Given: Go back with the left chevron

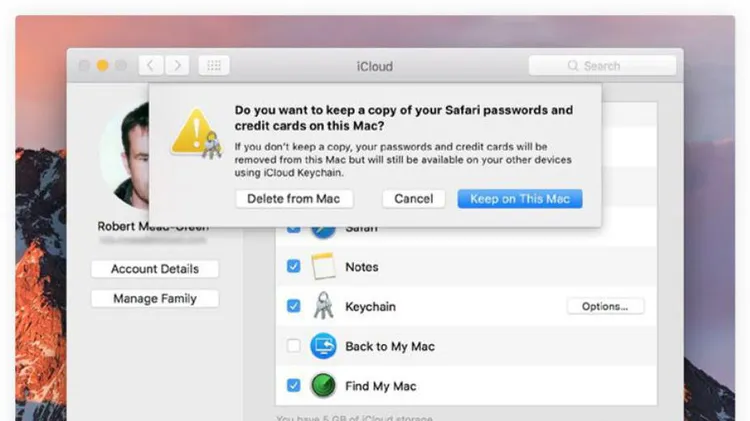Looking at the screenshot, I should pyautogui.click(x=151, y=65).
